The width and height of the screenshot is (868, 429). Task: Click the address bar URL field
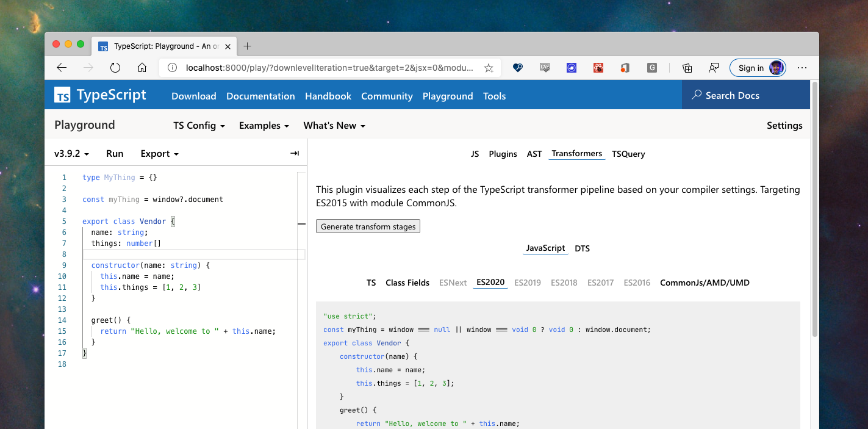pyautogui.click(x=329, y=68)
